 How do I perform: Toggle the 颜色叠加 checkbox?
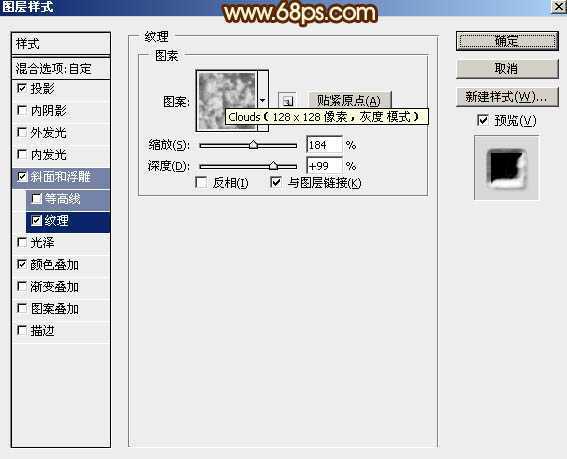coord(22,264)
